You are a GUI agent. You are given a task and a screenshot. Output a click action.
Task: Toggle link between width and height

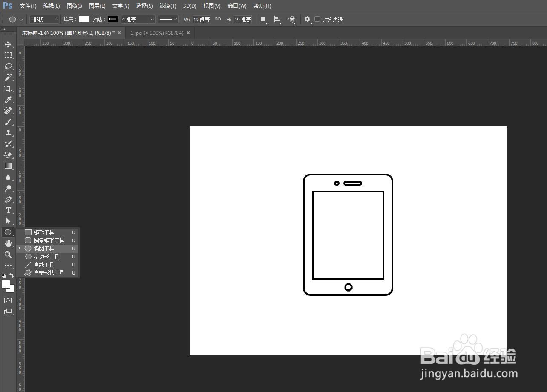218,19
